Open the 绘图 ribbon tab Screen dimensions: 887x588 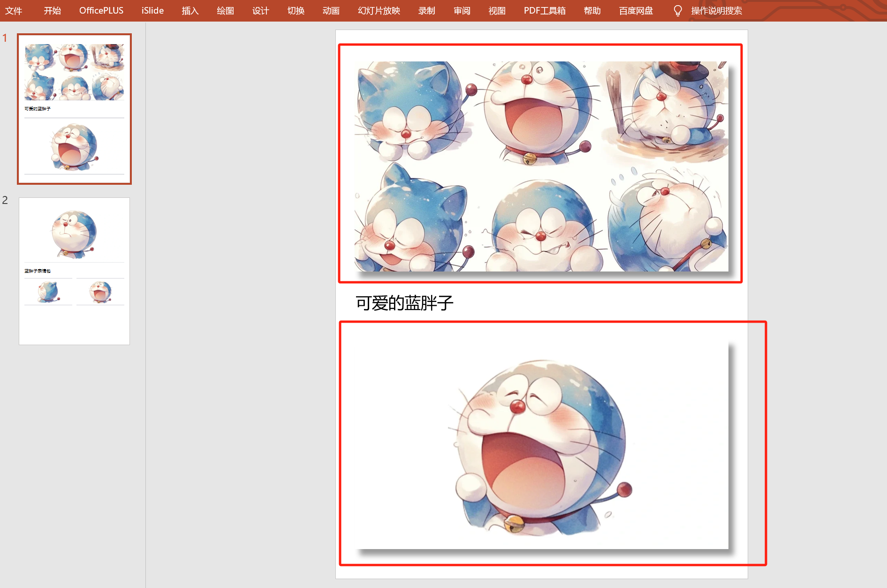pos(225,10)
